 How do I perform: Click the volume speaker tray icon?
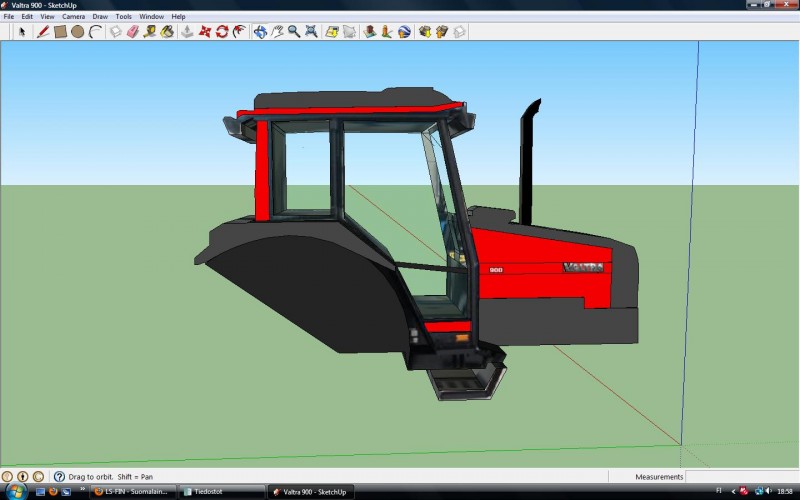click(x=768, y=492)
